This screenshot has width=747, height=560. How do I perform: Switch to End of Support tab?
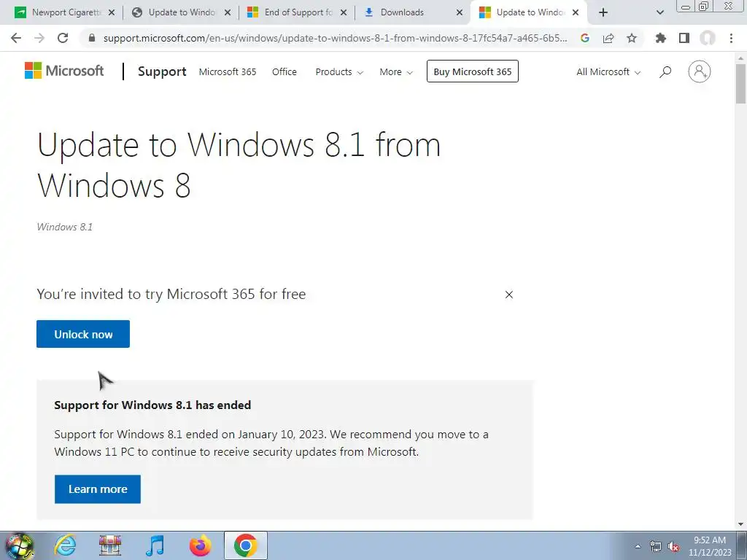(x=298, y=12)
